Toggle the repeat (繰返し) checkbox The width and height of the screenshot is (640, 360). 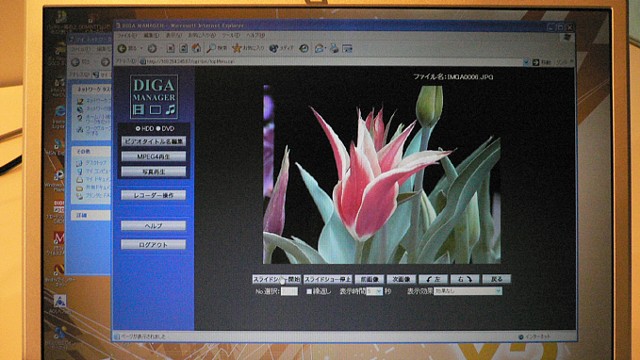(309, 291)
